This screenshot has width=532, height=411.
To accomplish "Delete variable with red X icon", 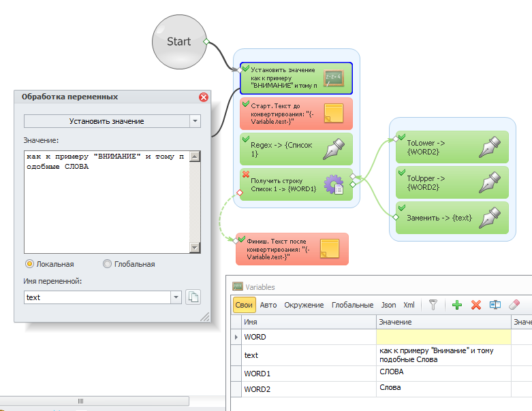I will (476, 305).
